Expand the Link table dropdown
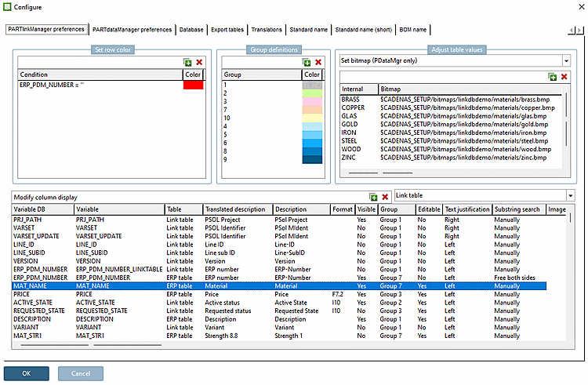 570,195
